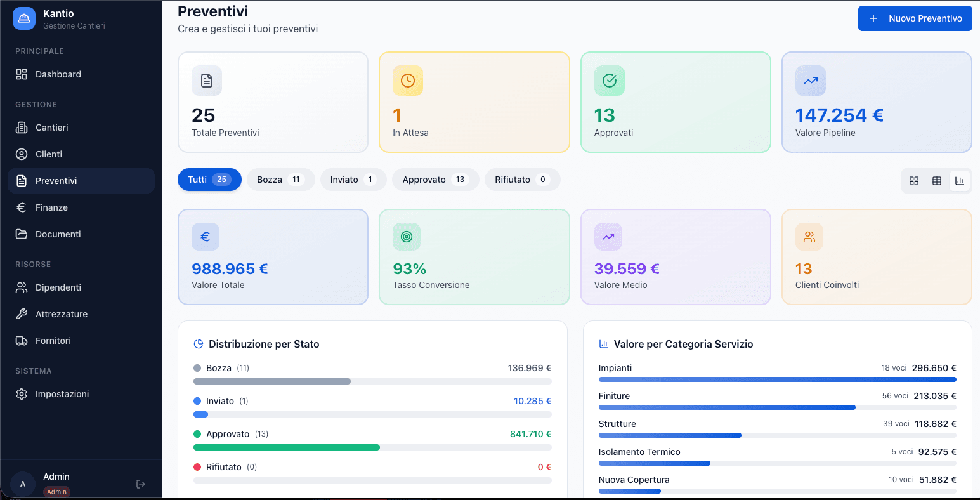Click the pie chart icon by Distribuzione per Stato

[199, 344]
